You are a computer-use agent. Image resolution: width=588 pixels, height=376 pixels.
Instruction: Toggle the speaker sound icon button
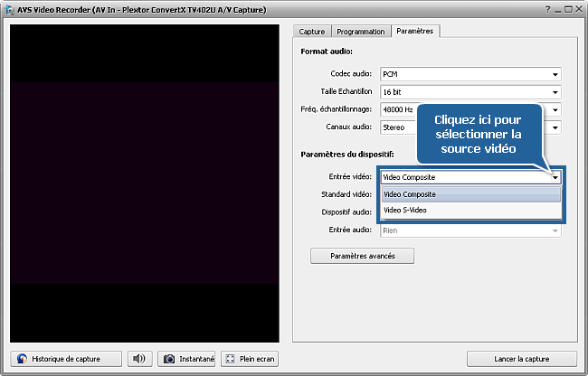pos(139,359)
